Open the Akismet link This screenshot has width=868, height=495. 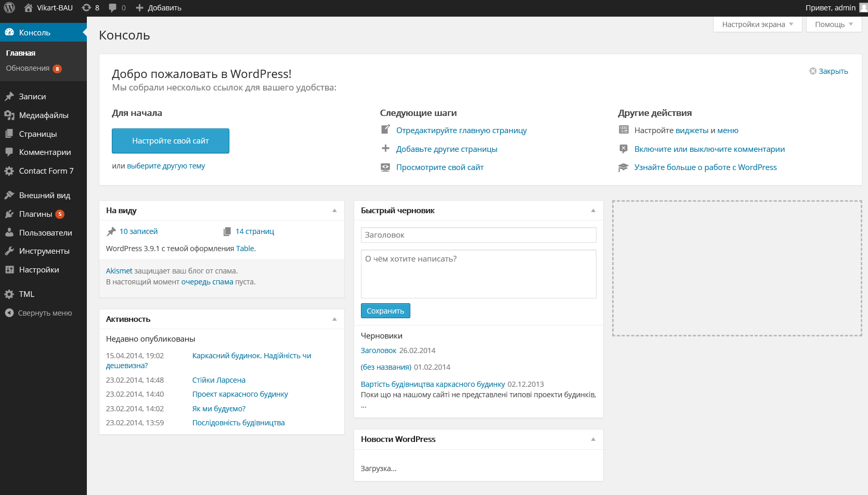coord(119,271)
